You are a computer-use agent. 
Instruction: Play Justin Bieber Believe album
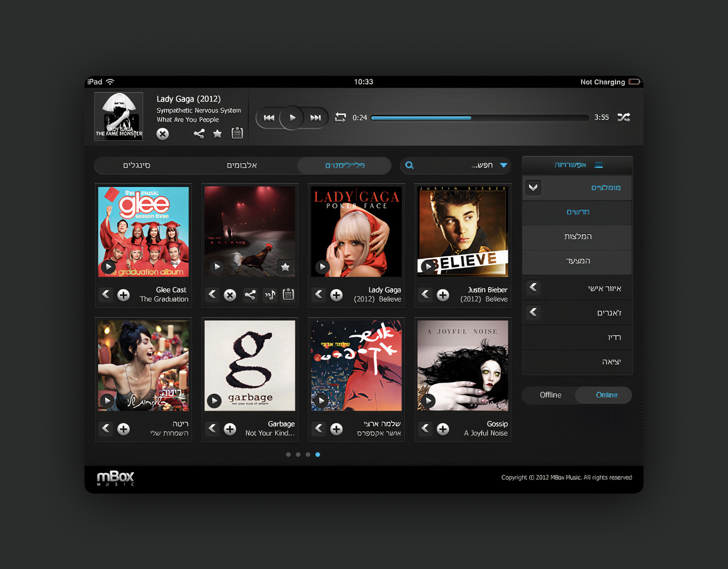coord(429,266)
